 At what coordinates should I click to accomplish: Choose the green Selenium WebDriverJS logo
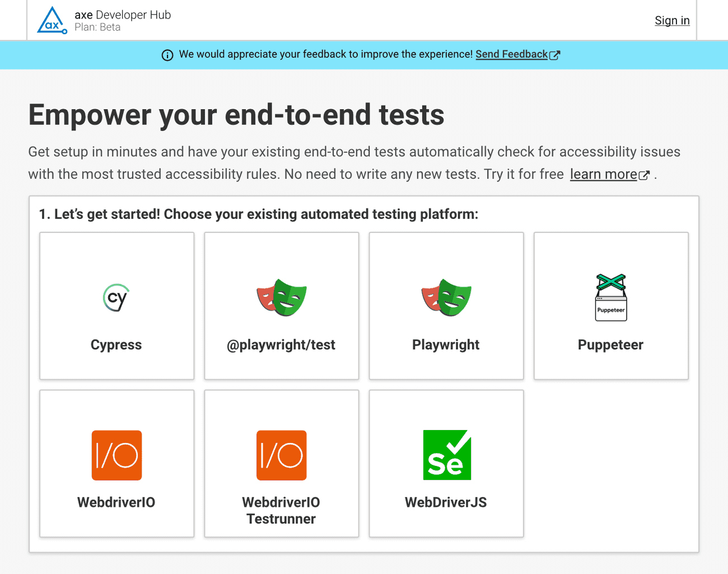pyautogui.click(x=446, y=455)
